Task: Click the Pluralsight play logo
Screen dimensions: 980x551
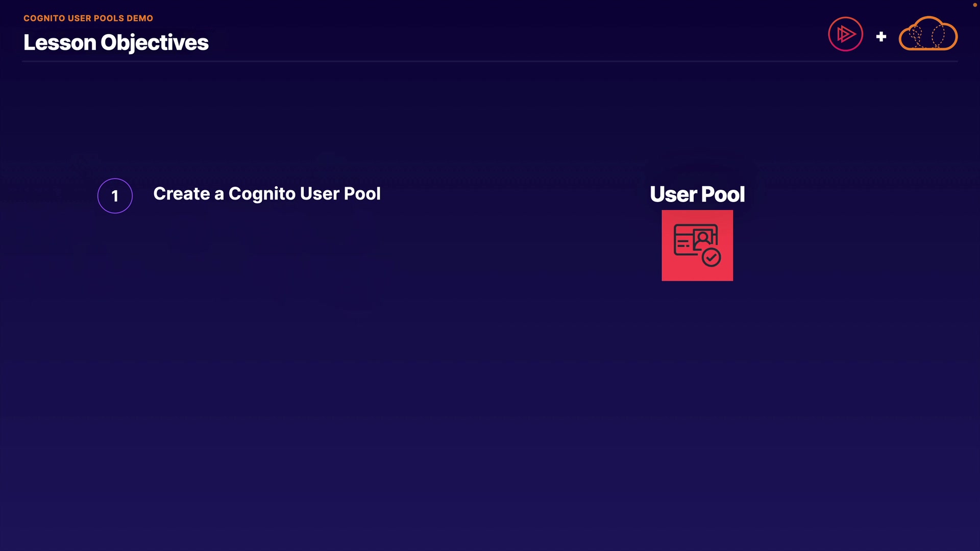Action: [x=845, y=34]
